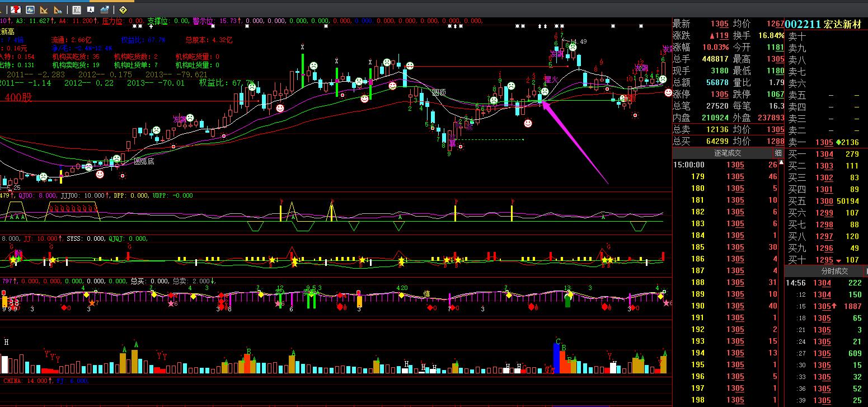The width and height of the screenshot is (868, 407).
Task: Click the 量比 value 1.79
Action: point(776,83)
